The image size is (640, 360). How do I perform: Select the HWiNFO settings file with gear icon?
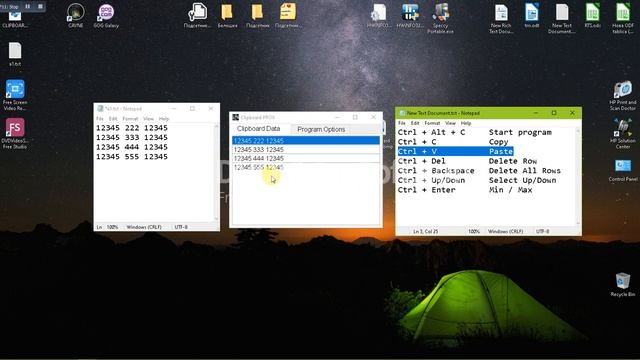pos(379,16)
